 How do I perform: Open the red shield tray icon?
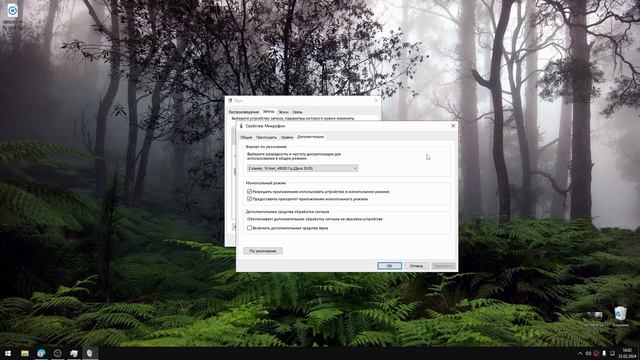coord(596,353)
